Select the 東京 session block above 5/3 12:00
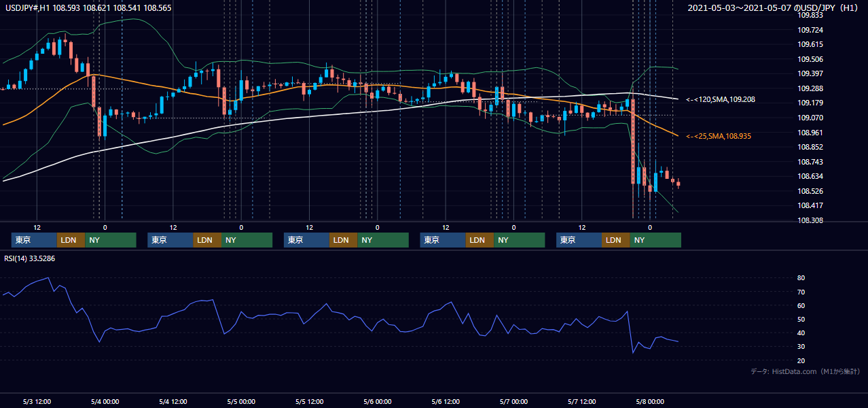 [x=34, y=240]
